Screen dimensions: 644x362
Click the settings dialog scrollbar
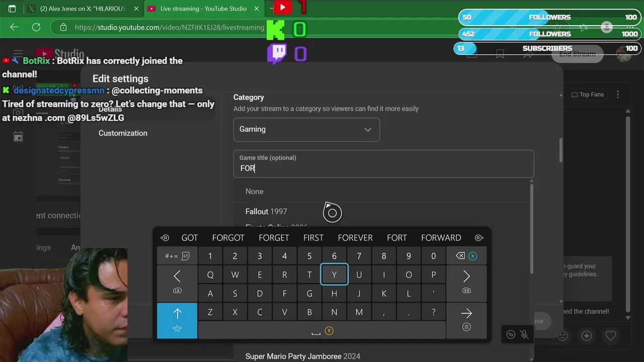click(560, 150)
